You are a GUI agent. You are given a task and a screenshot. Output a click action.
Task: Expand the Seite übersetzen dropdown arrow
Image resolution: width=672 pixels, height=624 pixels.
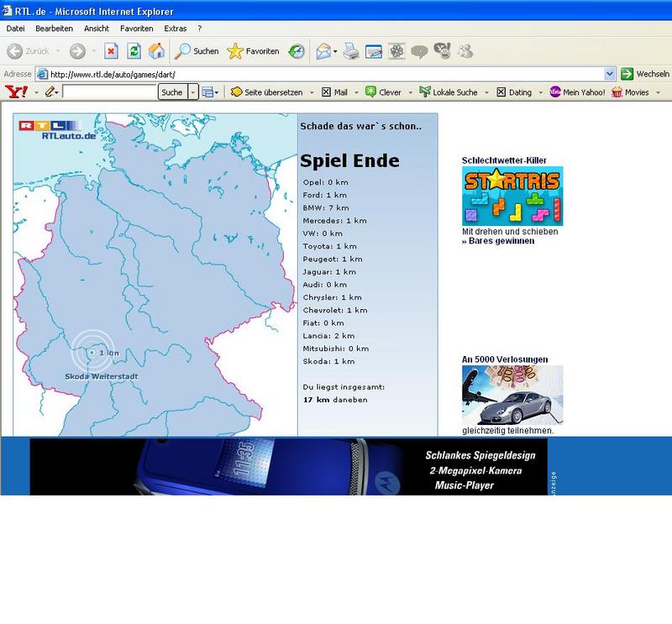point(312,92)
